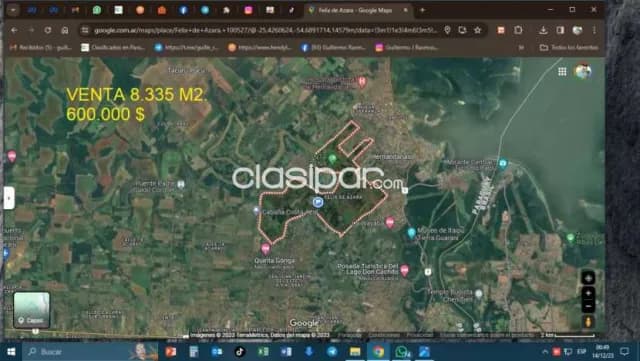Select the Museo de Itaipú Tierra Guaraní pin
The width and height of the screenshot is (640, 361).
tap(411, 233)
